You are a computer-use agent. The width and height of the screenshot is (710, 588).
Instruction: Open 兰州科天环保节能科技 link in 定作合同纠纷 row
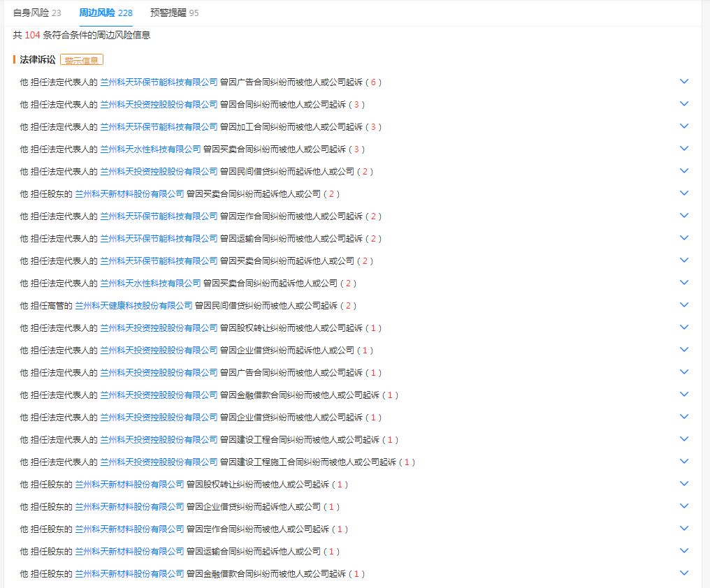[159, 216]
